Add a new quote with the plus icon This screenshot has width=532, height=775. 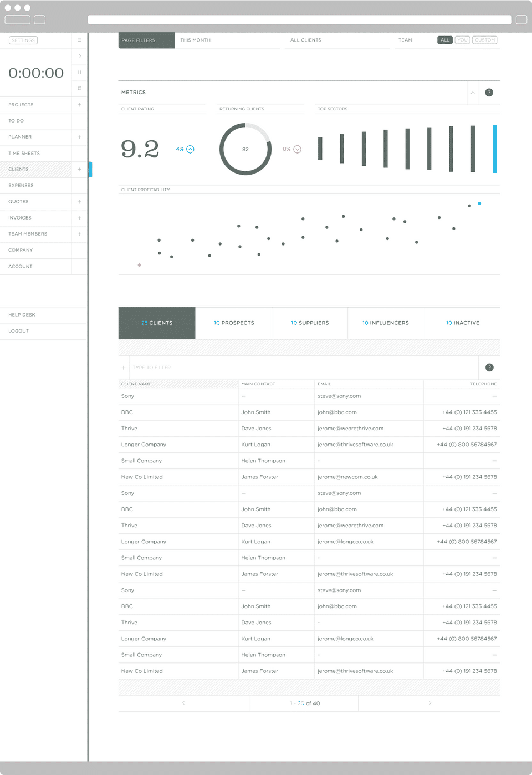pyautogui.click(x=79, y=202)
